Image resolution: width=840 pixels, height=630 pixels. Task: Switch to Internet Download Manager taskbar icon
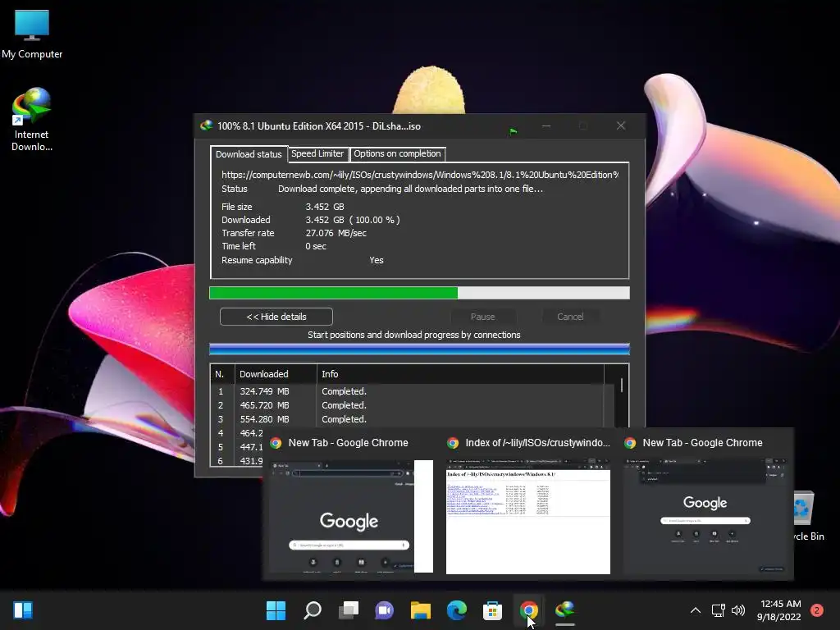click(564, 609)
